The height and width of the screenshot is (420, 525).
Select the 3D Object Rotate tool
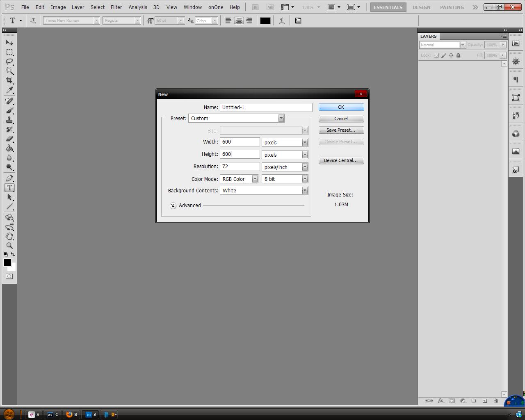click(x=9, y=217)
